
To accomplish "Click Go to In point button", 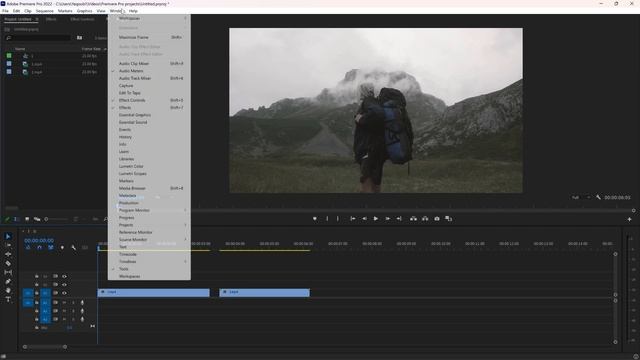I will coord(353,219).
